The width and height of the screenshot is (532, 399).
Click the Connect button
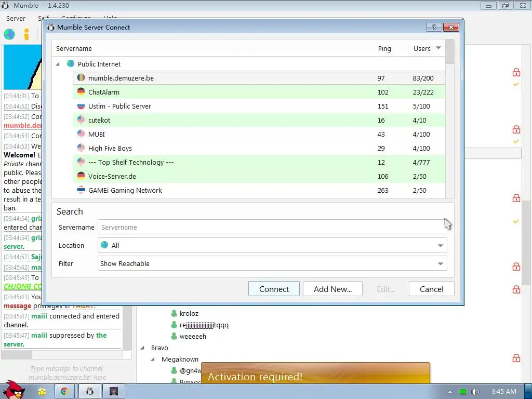click(x=274, y=289)
